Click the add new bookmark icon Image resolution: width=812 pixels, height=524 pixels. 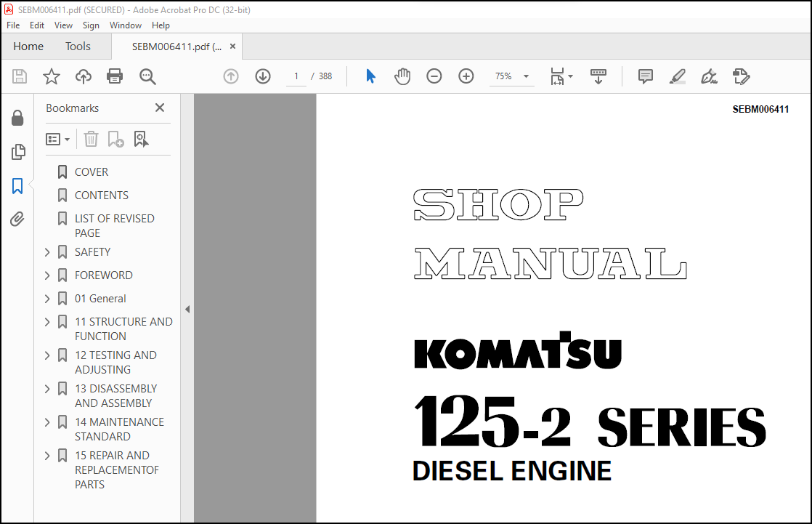115,139
